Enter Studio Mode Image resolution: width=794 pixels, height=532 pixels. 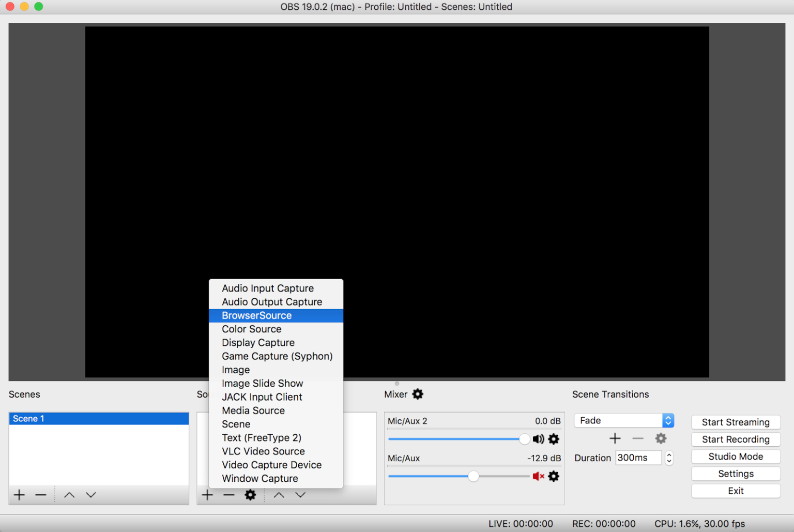point(736,457)
